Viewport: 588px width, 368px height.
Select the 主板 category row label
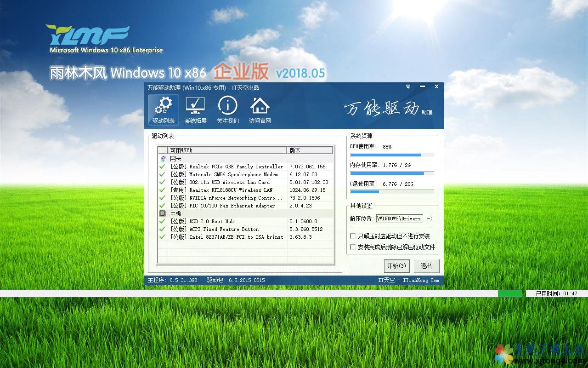175,213
